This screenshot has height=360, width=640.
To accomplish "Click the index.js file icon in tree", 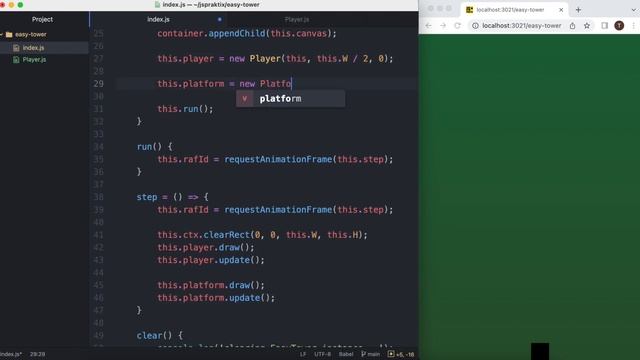I will coord(16,48).
